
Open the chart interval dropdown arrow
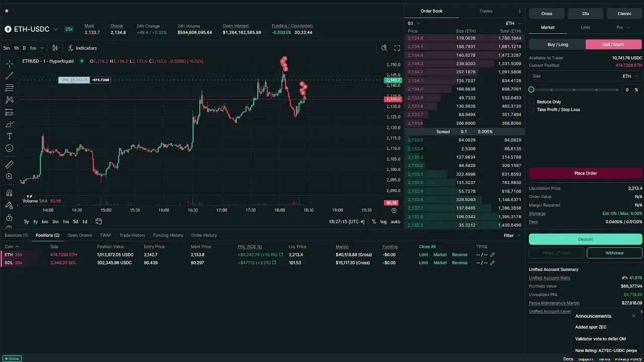click(x=42, y=48)
